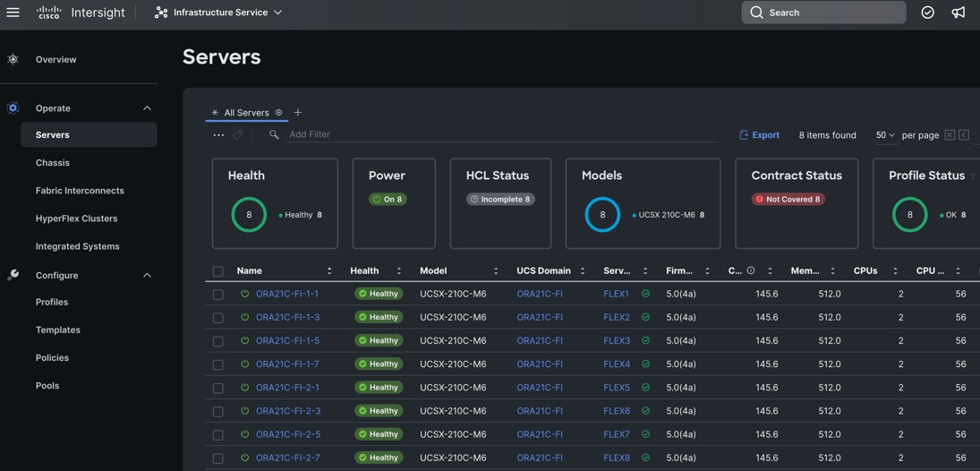980x471 pixels.
Task: Click profile status check next to FLEX1
Action: [x=645, y=294]
